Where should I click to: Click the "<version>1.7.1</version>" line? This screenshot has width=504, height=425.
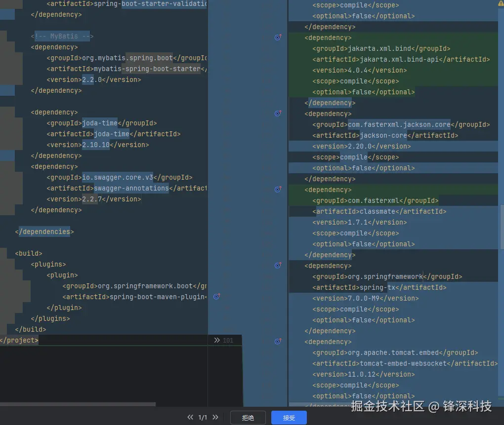360,223
